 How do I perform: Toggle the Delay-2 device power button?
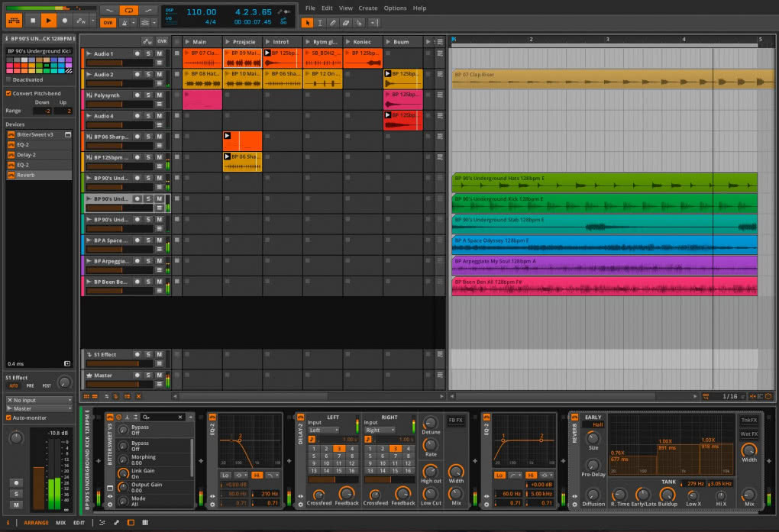coord(300,418)
